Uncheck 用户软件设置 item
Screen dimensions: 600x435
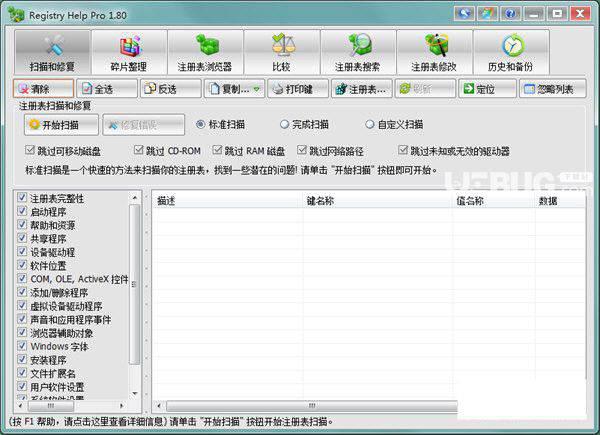coord(22,386)
